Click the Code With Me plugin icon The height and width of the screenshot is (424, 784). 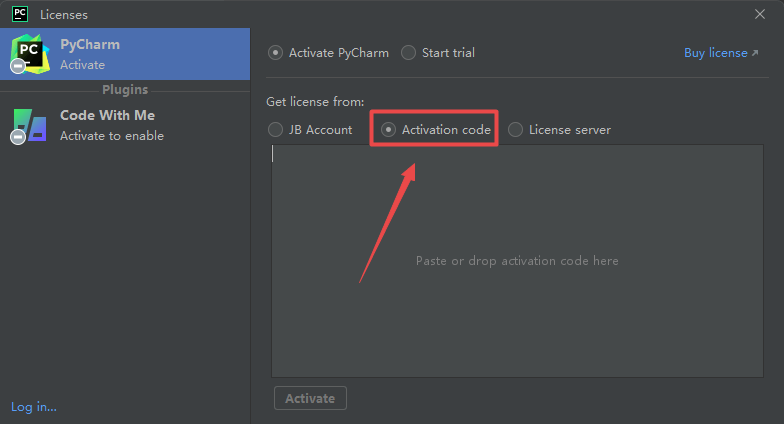tap(30, 124)
